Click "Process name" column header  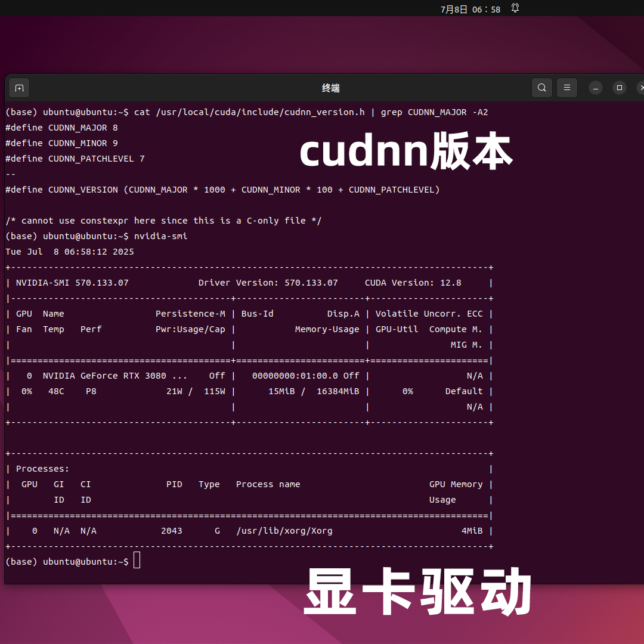coord(268,484)
